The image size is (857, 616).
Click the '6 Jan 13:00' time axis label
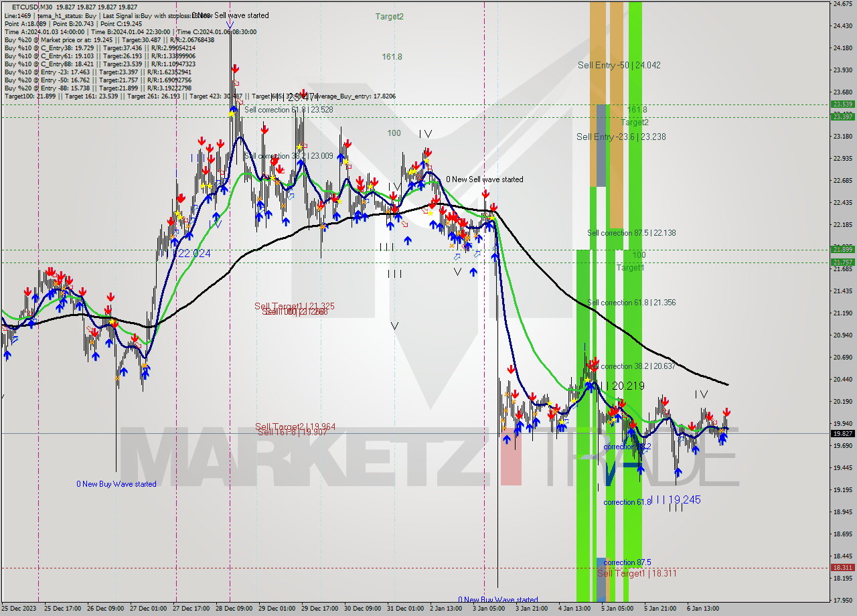[703, 609]
